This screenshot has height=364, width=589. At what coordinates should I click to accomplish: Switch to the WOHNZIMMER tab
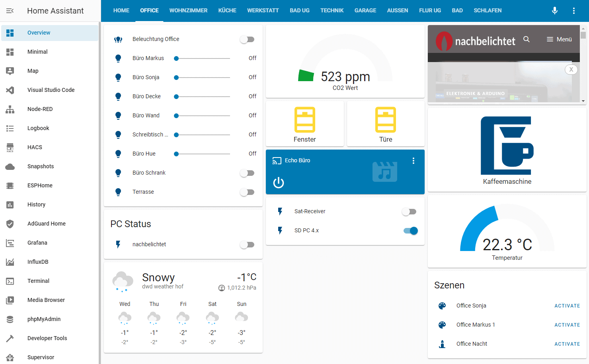[188, 11]
